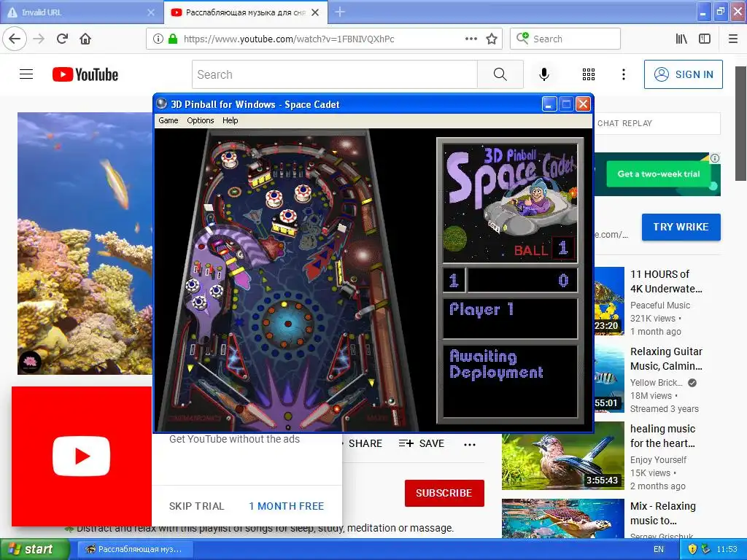Click SAVE to playlist button

422,443
